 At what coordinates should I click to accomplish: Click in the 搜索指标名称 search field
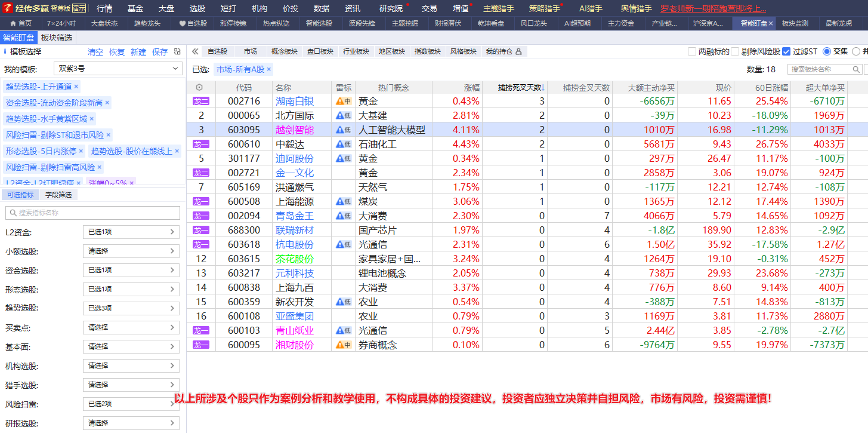[92, 213]
